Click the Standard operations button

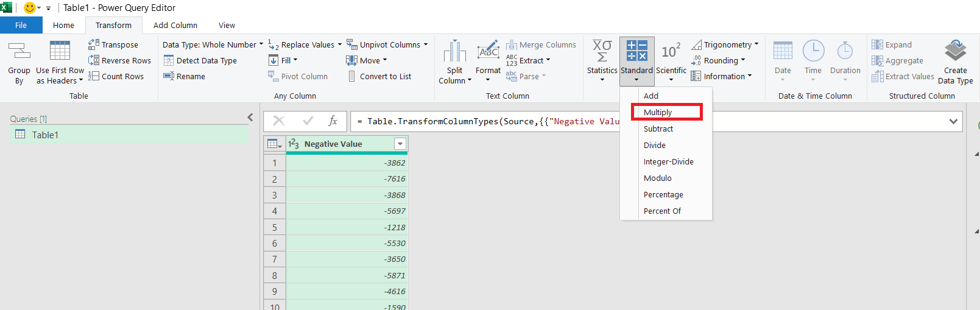coord(637,61)
